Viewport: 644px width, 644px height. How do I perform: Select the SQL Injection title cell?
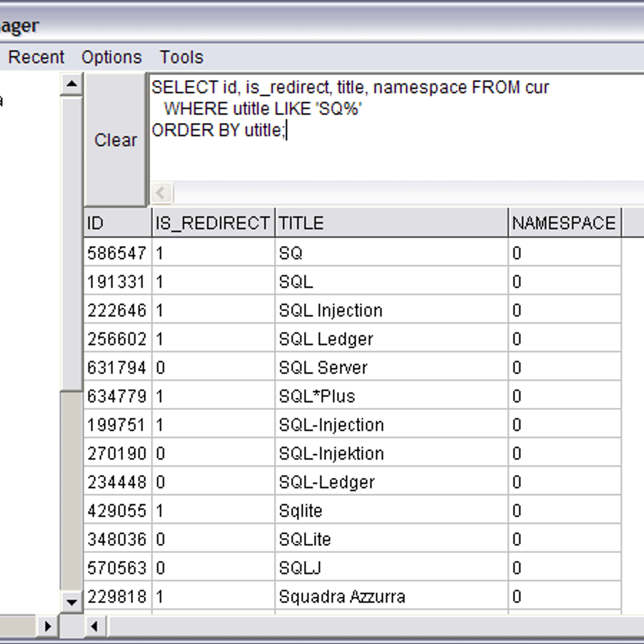point(331,310)
